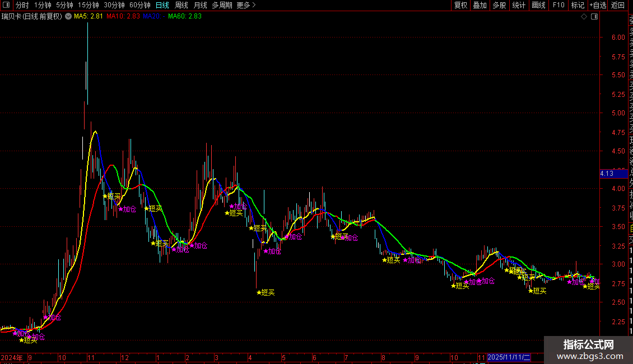This screenshot has width=633, height=364.
Task: Toggle the left sidebar panel icon
Action: (x=6, y=5)
